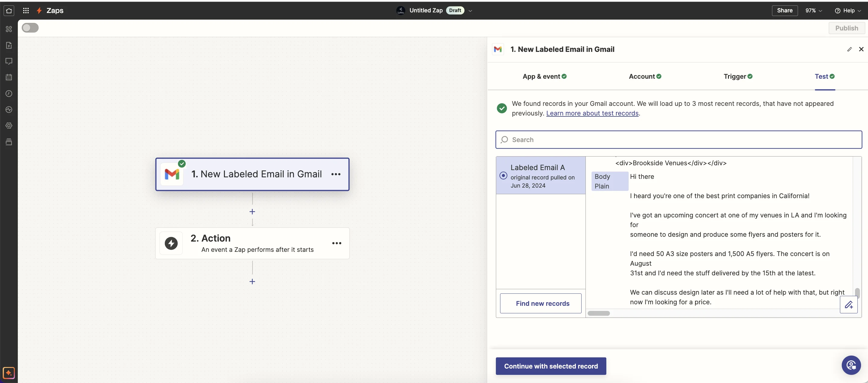The width and height of the screenshot is (868, 383).
Task: Toggle the Zap on/off switch
Action: pyautogui.click(x=30, y=28)
